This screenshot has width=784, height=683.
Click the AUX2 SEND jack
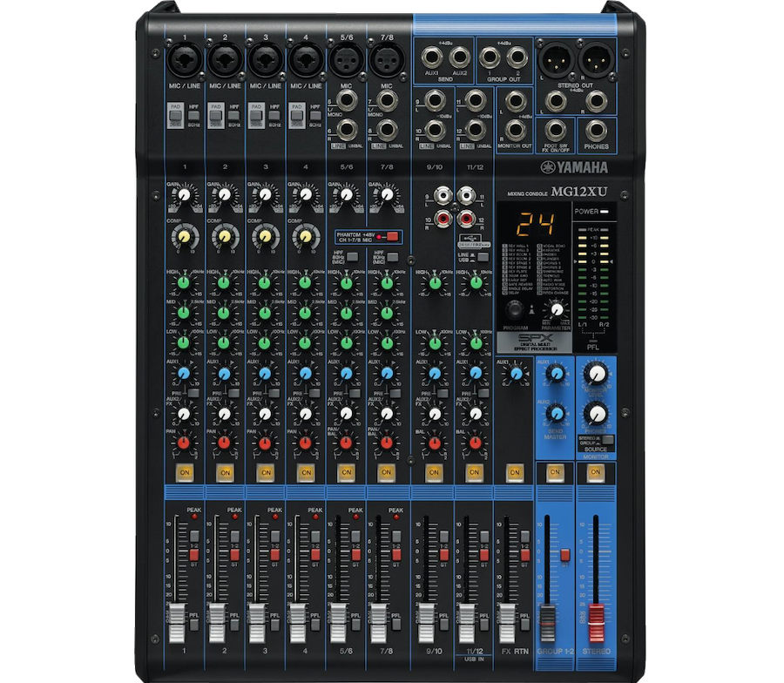(x=459, y=57)
